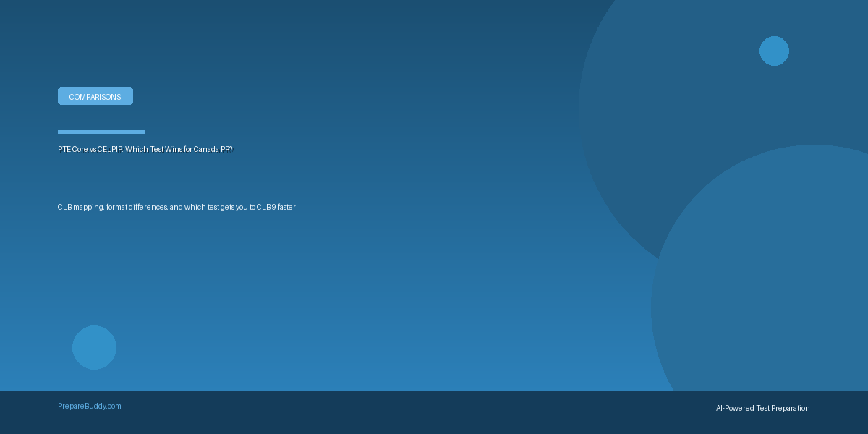Click "format differences" in the subtitle

tap(137, 208)
